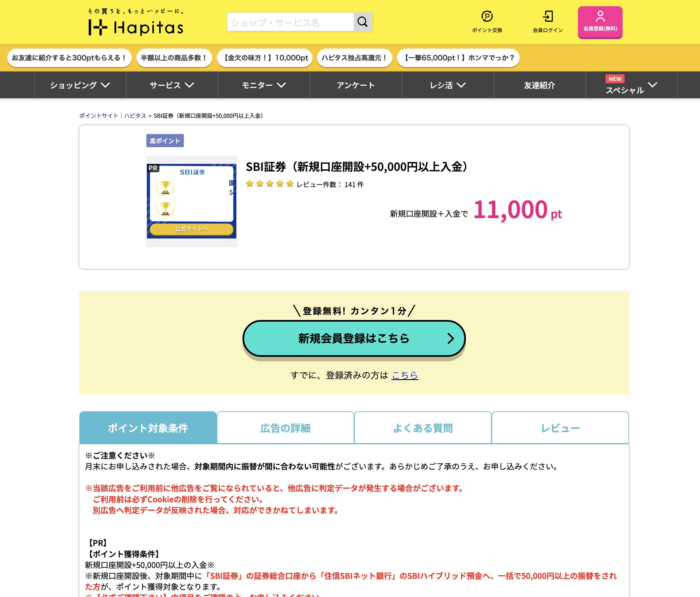
Task: Click the magnifier search icon
Action: click(x=363, y=22)
